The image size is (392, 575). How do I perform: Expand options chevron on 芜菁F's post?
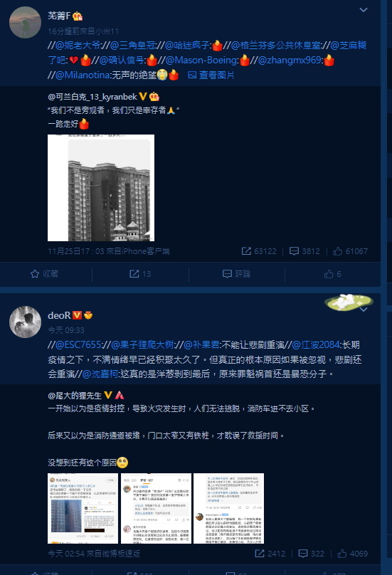(364, 10)
